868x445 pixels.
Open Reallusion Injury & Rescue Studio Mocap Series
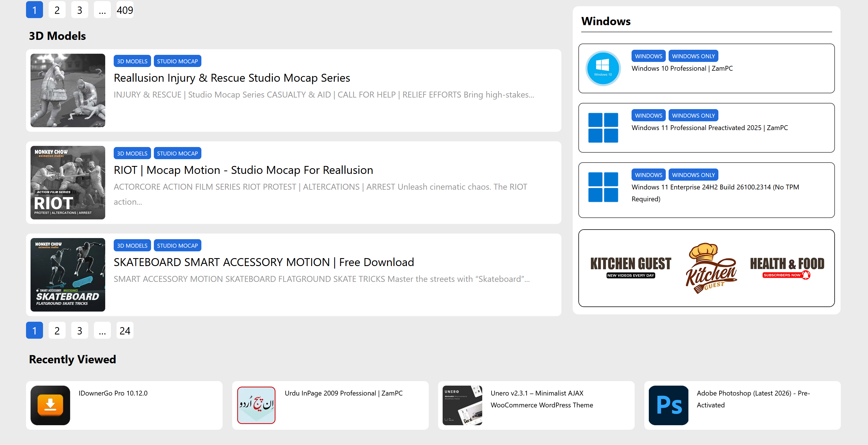[x=232, y=78]
